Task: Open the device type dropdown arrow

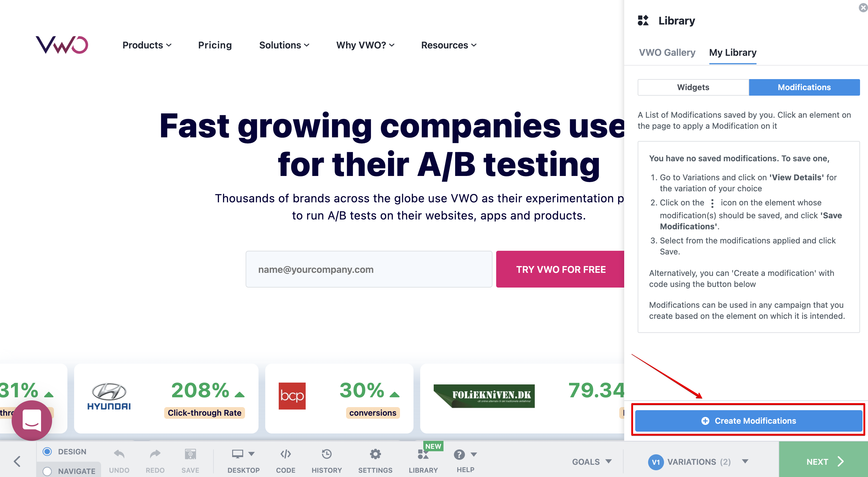Action: coord(251,454)
